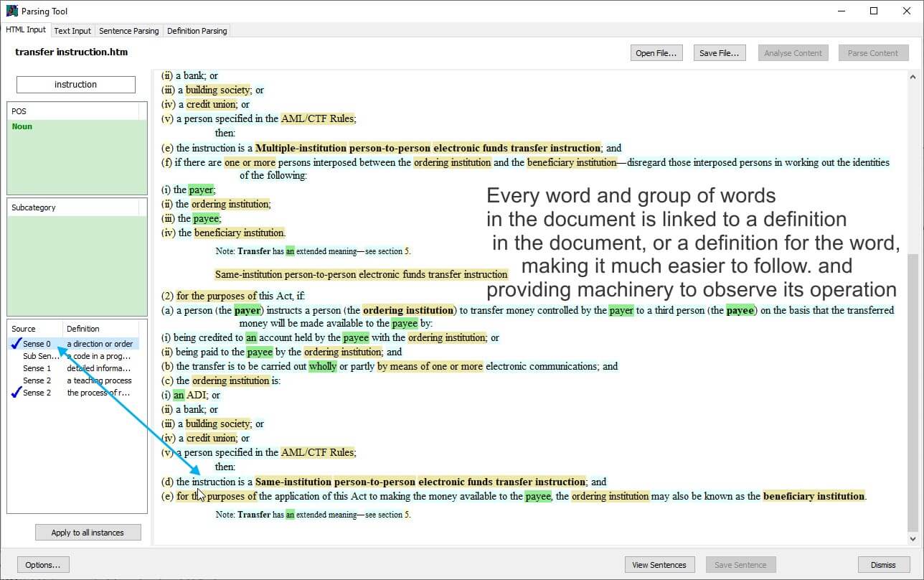
Task: Click the 'instruction' word field
Action: (x=76, y=85)
